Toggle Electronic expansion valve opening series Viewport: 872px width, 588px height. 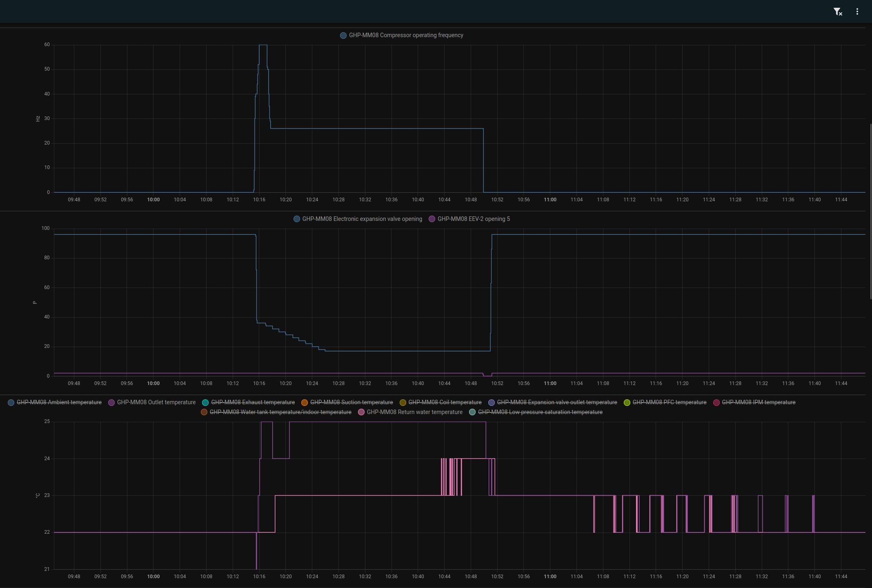[x=362, y=219]
